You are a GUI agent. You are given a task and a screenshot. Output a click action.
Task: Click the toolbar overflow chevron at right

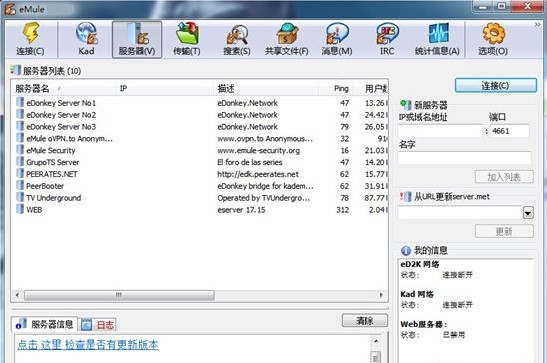pos(538,24)
